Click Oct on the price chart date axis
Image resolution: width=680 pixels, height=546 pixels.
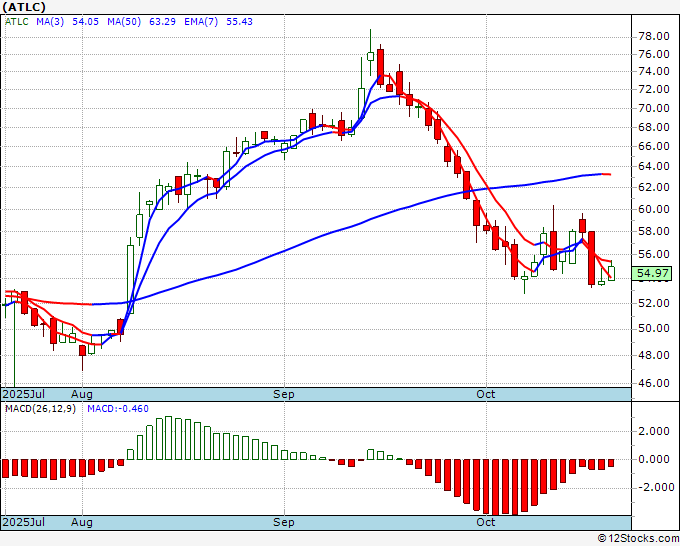(x=486, y=394)
